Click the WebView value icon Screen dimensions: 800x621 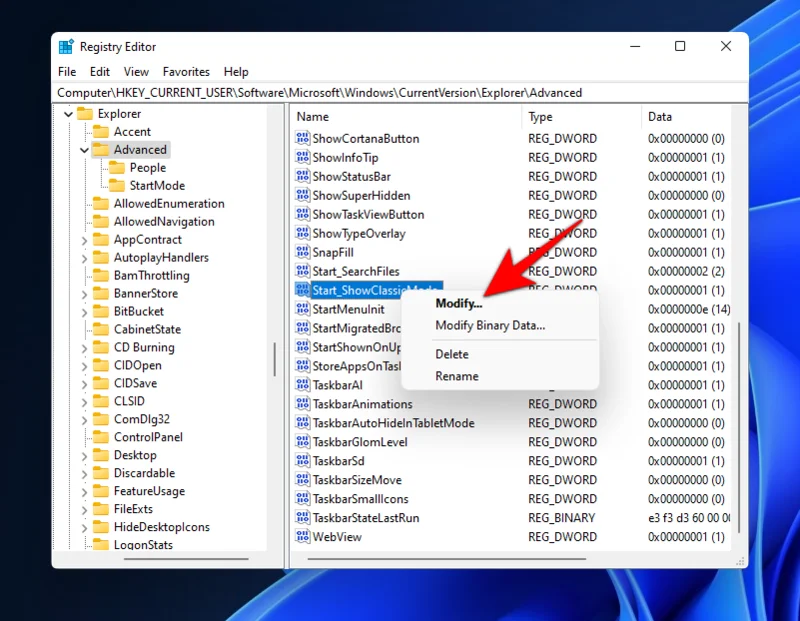(303, 537)
